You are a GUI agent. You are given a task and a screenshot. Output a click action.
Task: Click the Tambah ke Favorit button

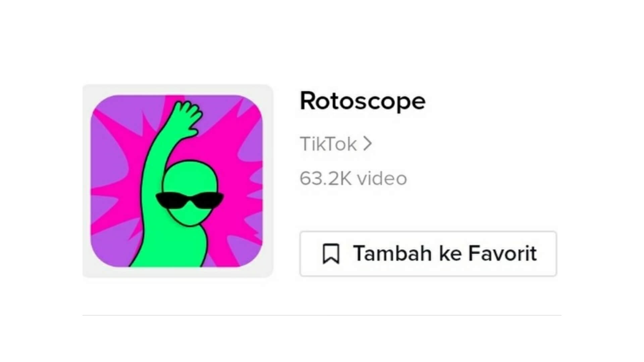(428, 254)
